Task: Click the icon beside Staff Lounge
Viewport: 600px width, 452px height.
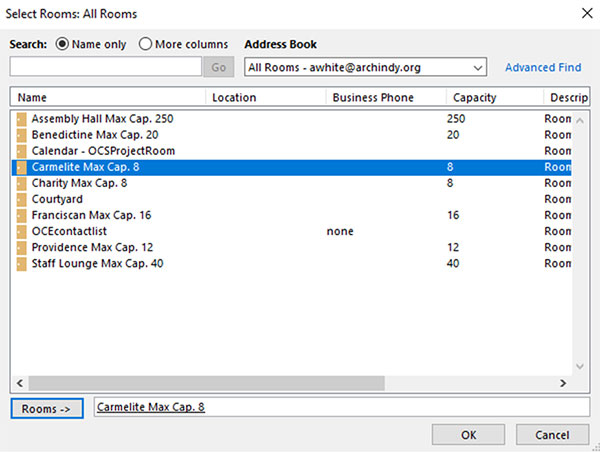Action: [22, 264]
